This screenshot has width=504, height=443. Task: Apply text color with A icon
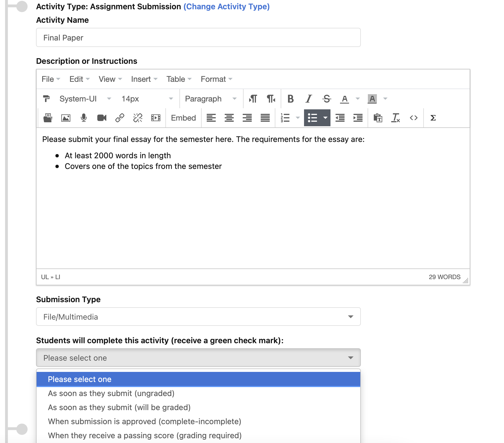pos(345,99)
